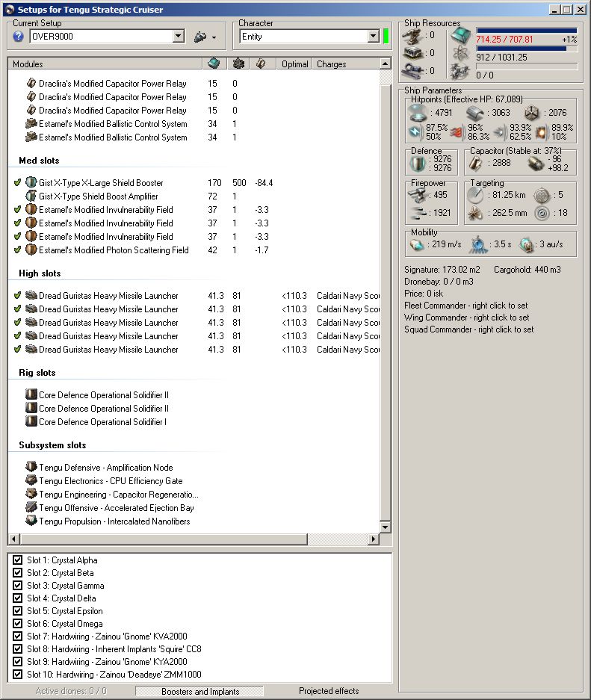
Task: Open the small arrow menu beside ship icon
Action: 214,38
